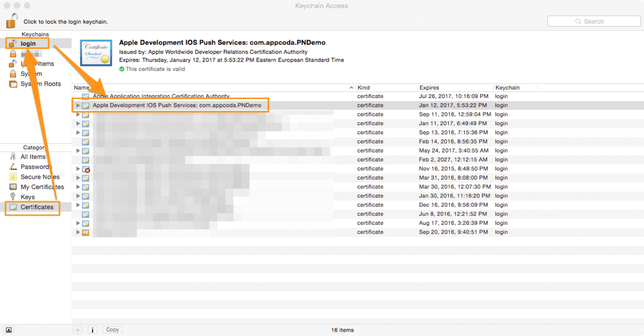644x336 pixels.
Task: Expand the invalid certificate expired Nov 16, 2015
Action: click(78, 169)
